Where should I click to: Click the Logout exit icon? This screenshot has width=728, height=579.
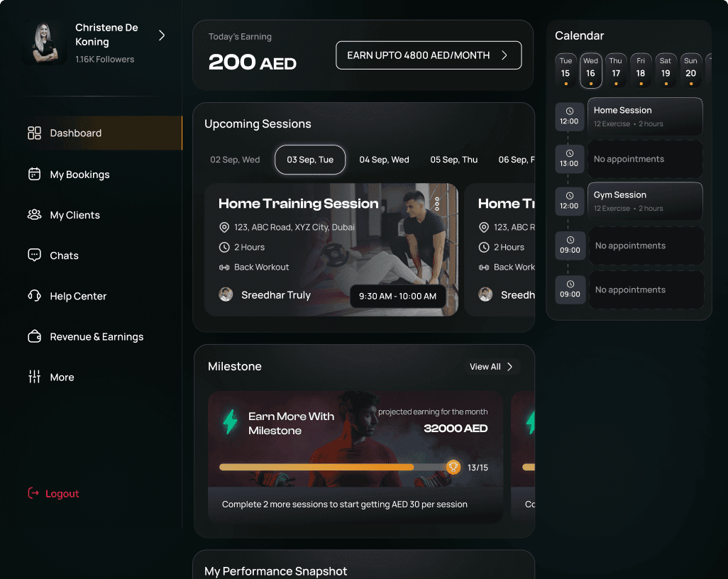pos(33,493)
